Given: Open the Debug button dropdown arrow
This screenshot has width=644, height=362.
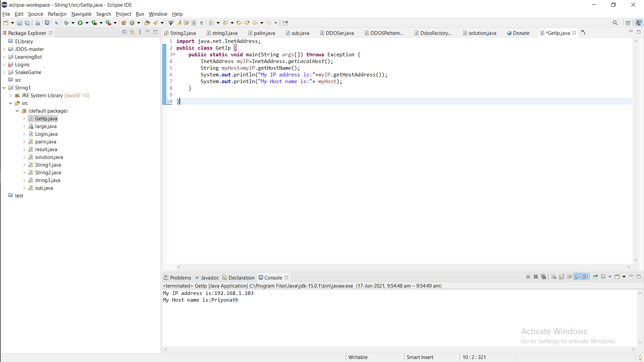Looking at the screenshot, I should click(73, 23).
